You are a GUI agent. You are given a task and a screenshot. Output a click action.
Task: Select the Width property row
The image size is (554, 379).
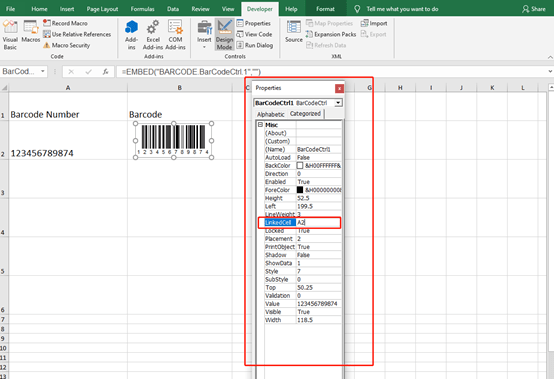pyautogui.click(x=303, y=320)
